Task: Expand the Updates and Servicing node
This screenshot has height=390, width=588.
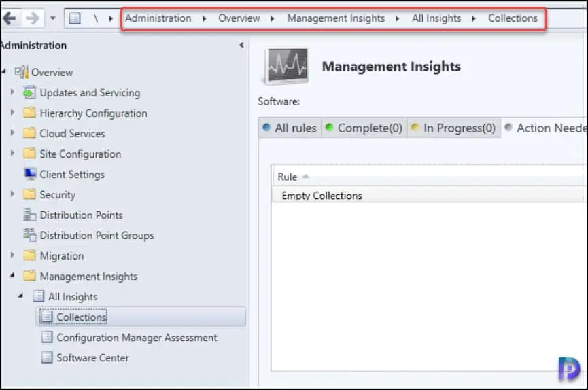Action: (12, 92)
